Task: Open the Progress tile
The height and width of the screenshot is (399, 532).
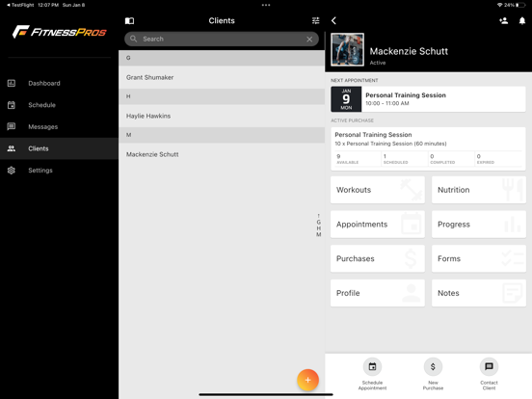Action: point(479,225)
